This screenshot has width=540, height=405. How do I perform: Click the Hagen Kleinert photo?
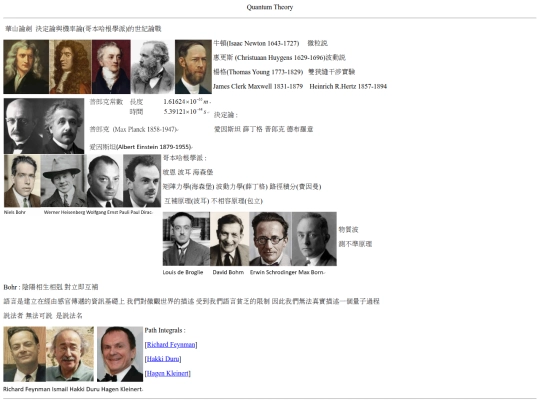click(120, 354)
